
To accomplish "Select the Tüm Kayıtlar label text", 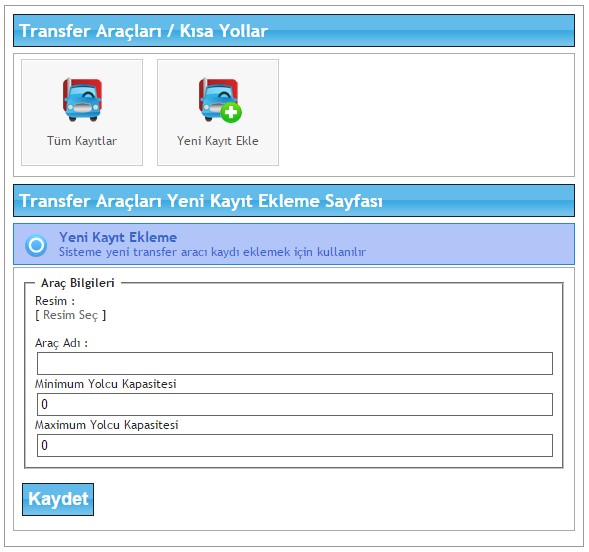I will (82, 141).
